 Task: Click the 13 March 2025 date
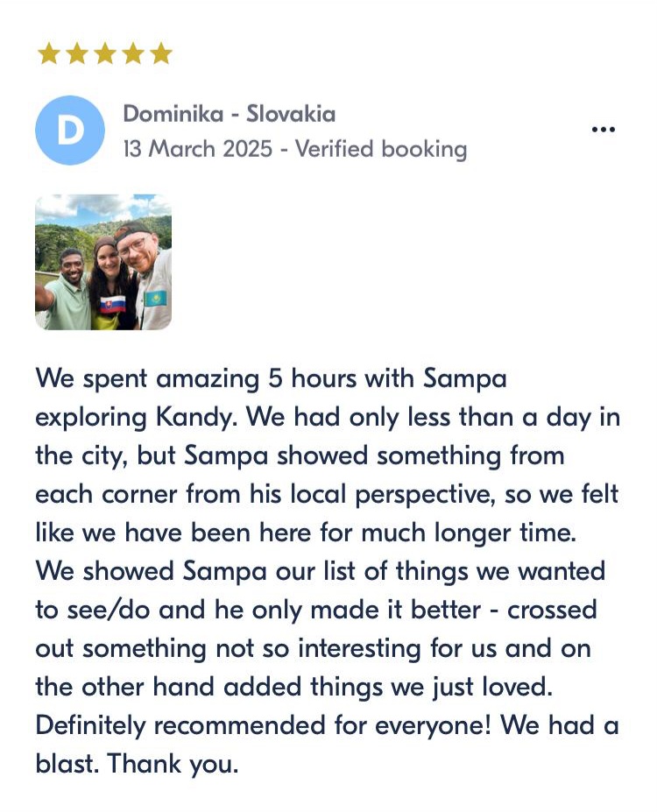click(197, 149)
